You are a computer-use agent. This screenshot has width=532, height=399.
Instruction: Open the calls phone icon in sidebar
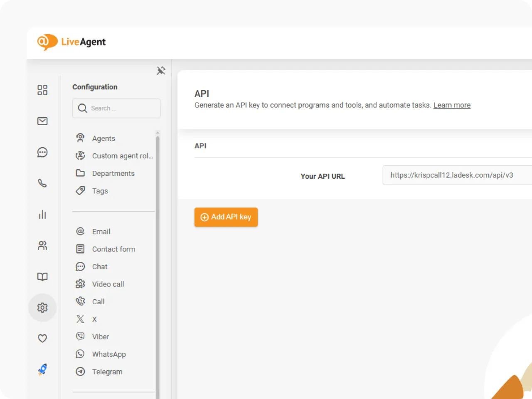pyautogui.click(x=42, y=183)
